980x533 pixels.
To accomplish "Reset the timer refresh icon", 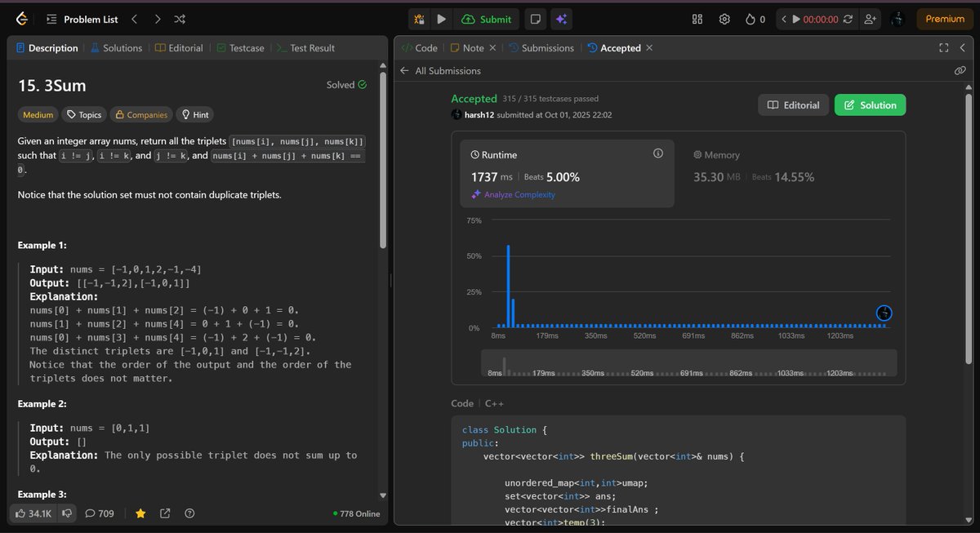I will pos(848,19).
